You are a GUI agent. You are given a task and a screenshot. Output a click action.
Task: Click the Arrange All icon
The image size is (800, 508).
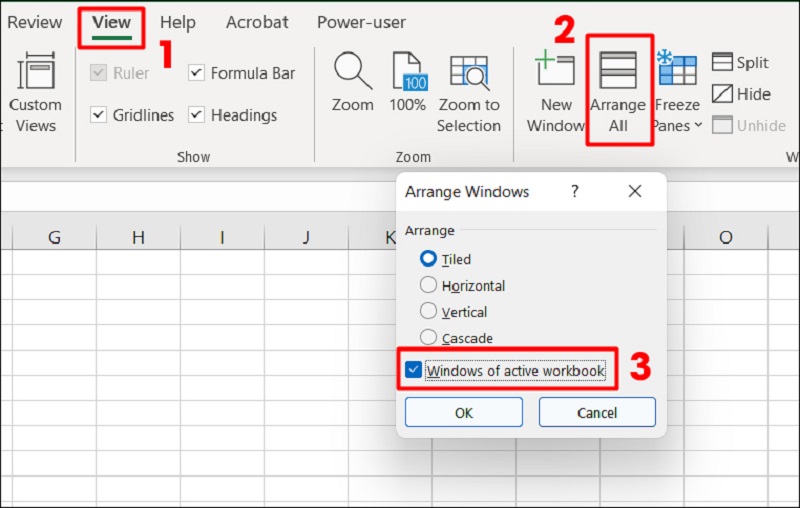click(618, 72)
